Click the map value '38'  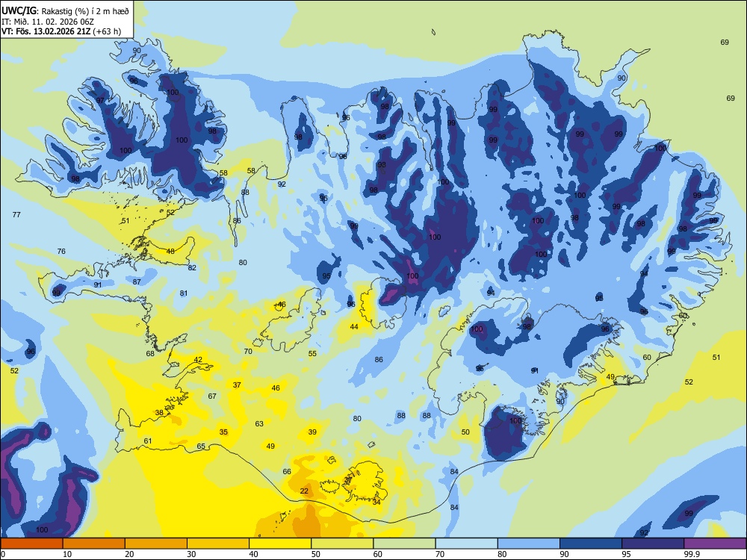coord(159,412)
